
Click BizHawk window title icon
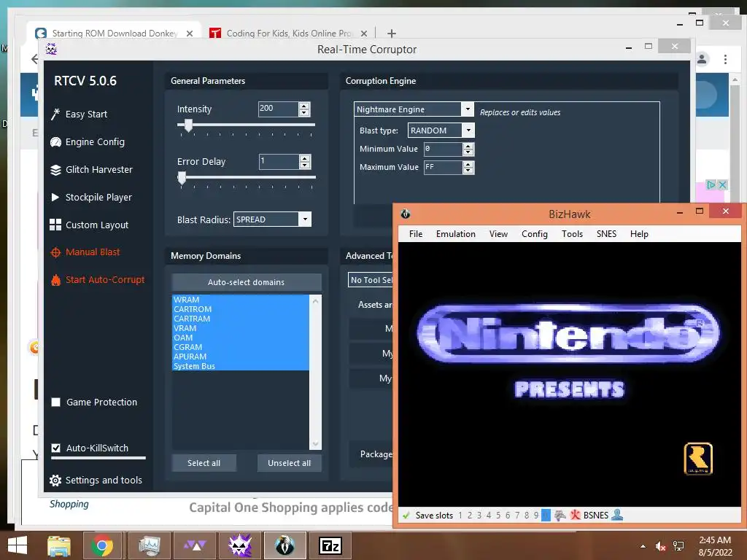pos(406,214)
